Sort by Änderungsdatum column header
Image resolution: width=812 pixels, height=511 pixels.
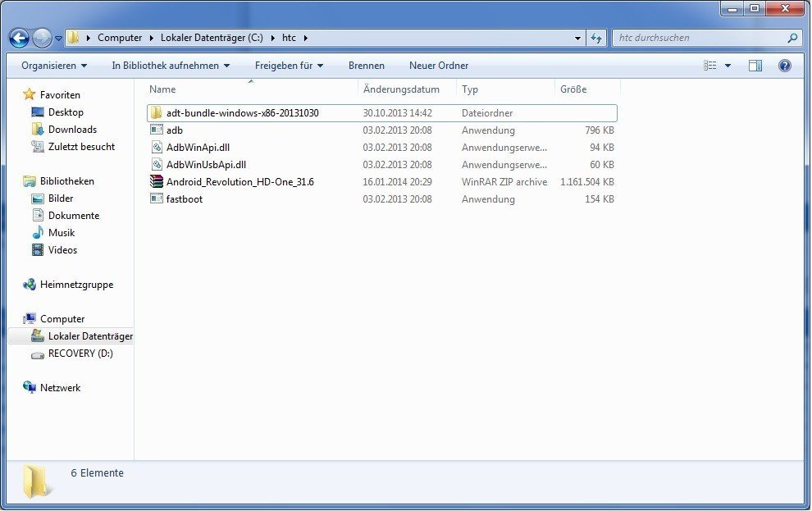coord(401,89)
